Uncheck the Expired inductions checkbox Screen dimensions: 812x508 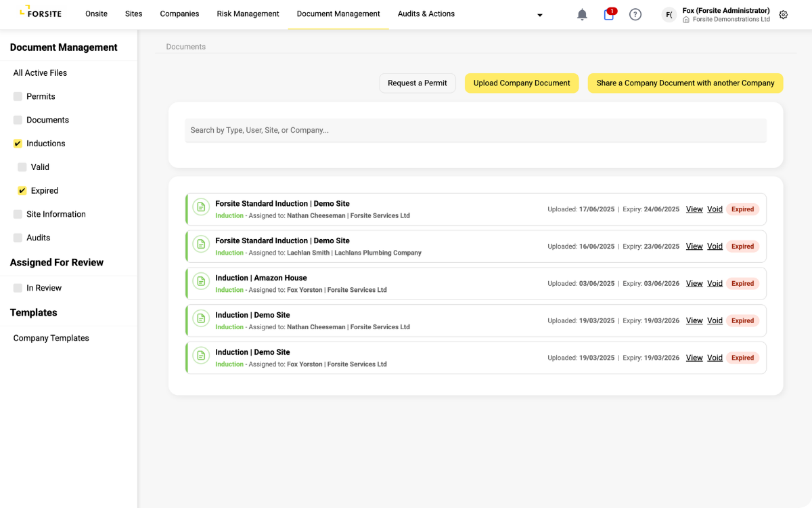22,191
